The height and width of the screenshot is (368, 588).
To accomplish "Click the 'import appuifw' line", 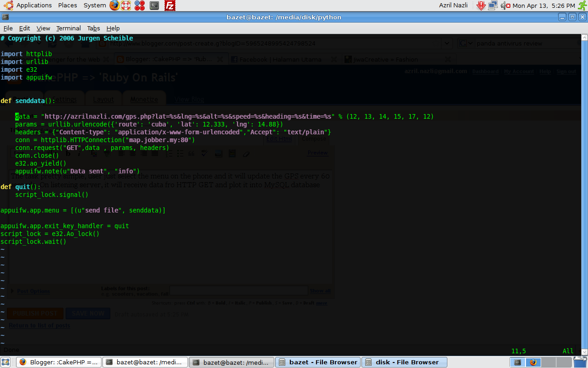I will pos(26,77).
